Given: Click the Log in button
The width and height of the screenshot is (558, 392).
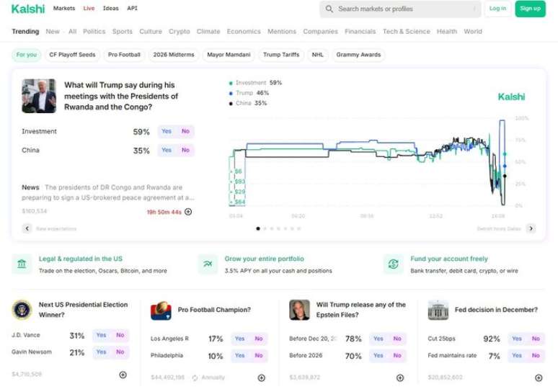Looking at the screenshot, I should pos(497,9).
